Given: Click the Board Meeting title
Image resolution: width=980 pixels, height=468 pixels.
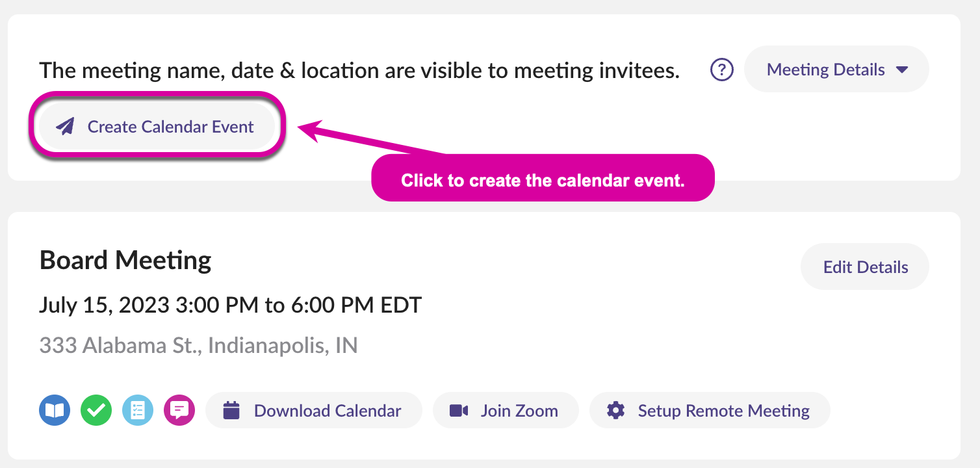Looking at the screenshot, I should coord(125,261).
